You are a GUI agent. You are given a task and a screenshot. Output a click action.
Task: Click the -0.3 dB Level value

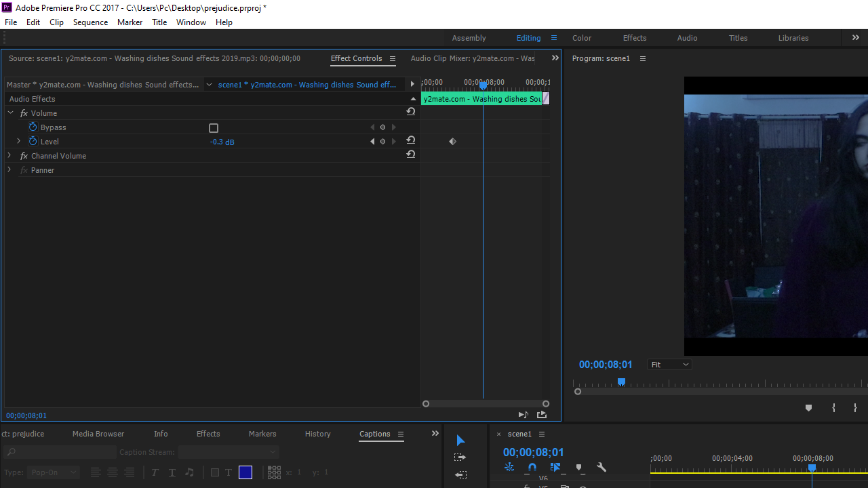pos(222,142)
